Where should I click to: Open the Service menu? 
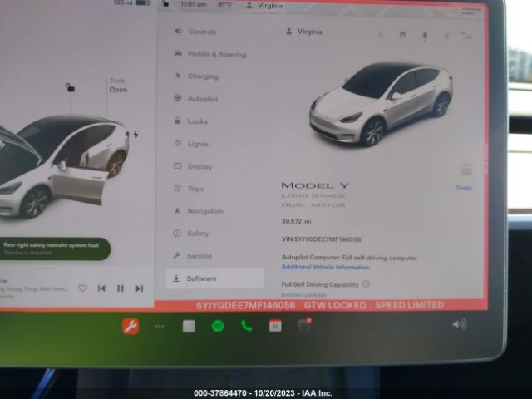tap(193, 256)
